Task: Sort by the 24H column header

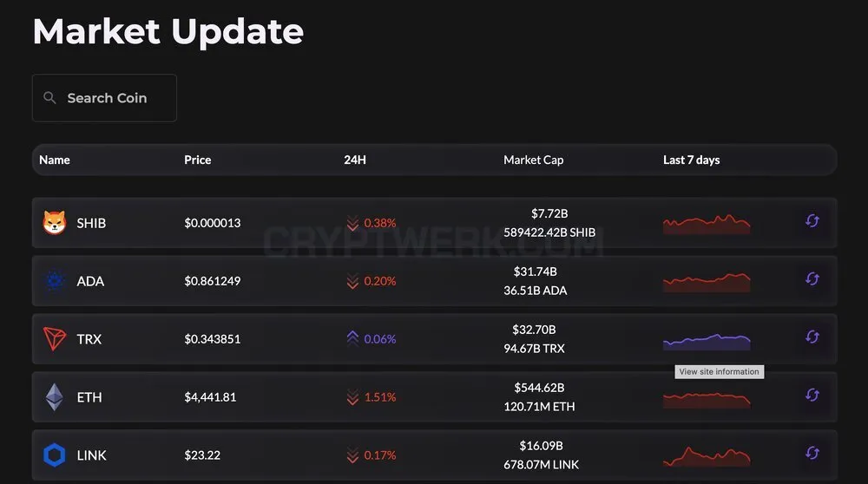Action: 355,160
